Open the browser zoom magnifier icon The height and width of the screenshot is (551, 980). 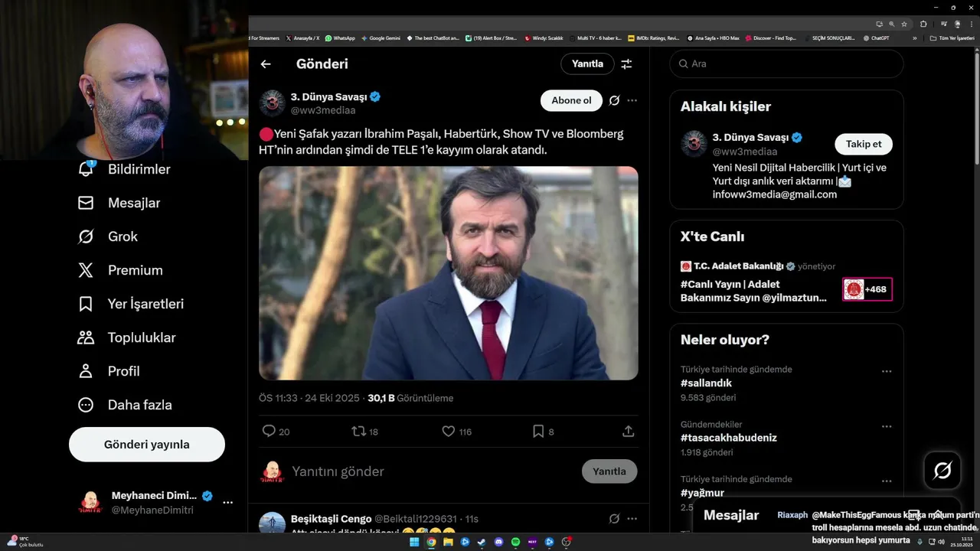coord(891,24)
